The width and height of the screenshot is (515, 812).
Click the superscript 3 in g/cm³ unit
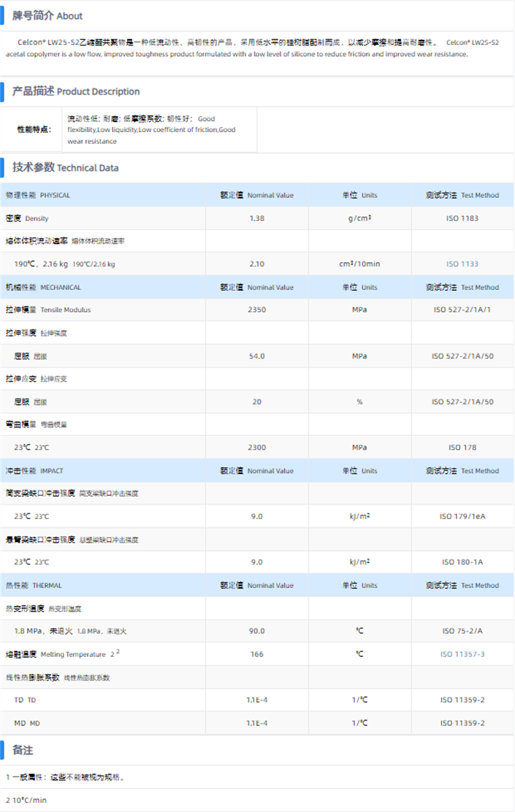[x=370, y=215]
